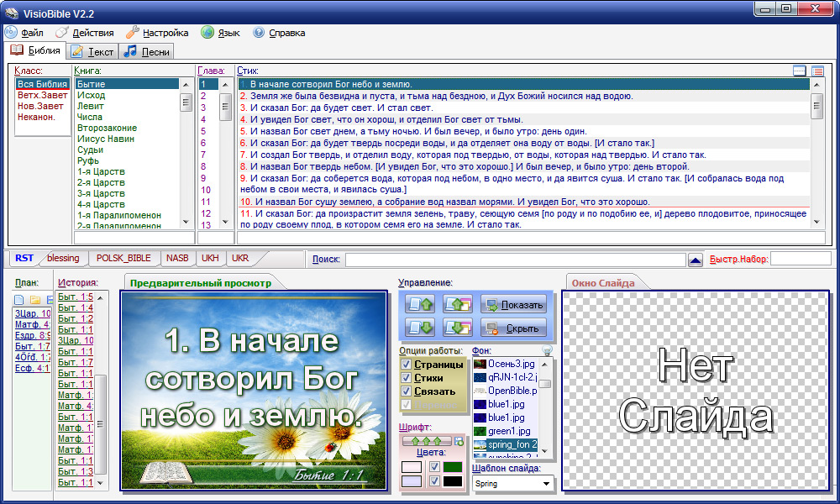Open the Шаблон слайда dropdown
Image resolution: width=840 pixels, height=504 pixels.
pyautogui.click(x=546, y=484)
